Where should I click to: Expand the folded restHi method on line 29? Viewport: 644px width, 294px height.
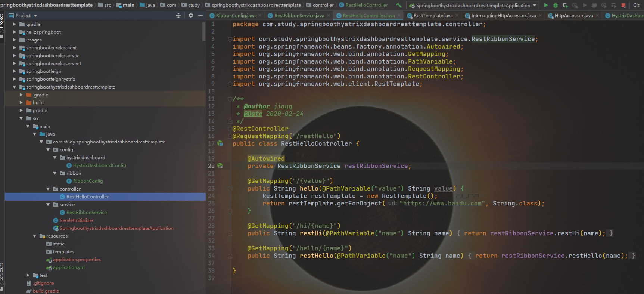tap(230, 233)
